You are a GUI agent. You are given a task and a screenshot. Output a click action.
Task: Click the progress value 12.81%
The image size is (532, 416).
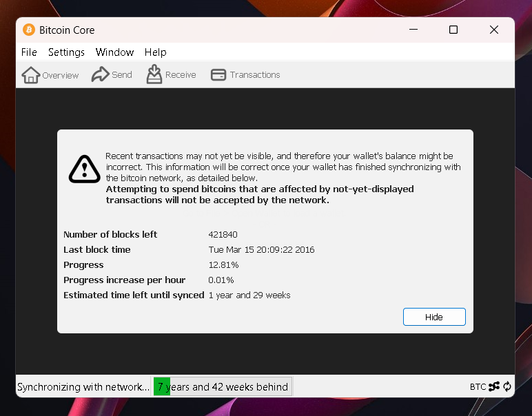click(223, 264)
